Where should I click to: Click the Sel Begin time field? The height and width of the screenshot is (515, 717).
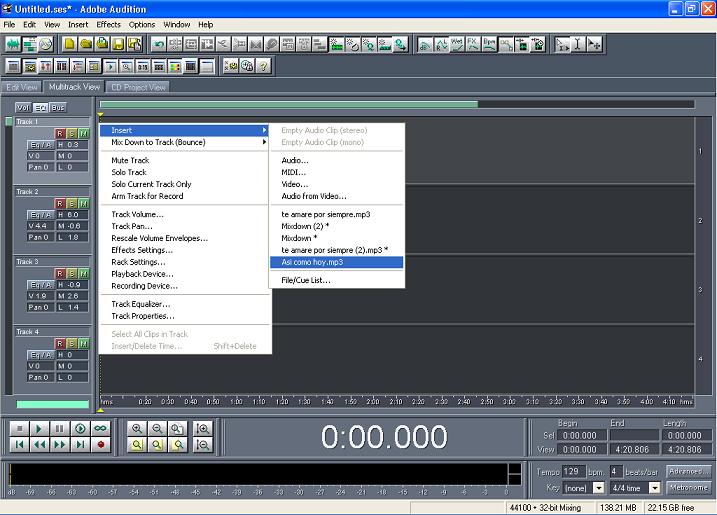pyautogui.click(x=582, y=435)
